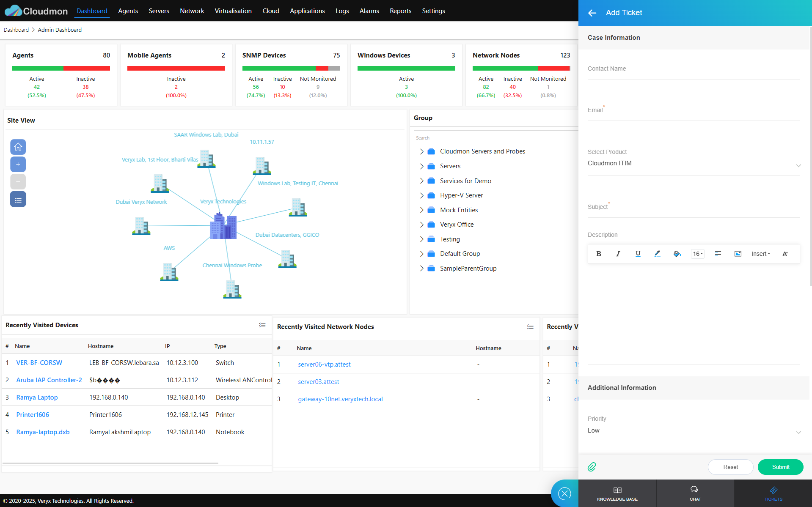
Task: Expand the Testing group
Action: (421, 239)
